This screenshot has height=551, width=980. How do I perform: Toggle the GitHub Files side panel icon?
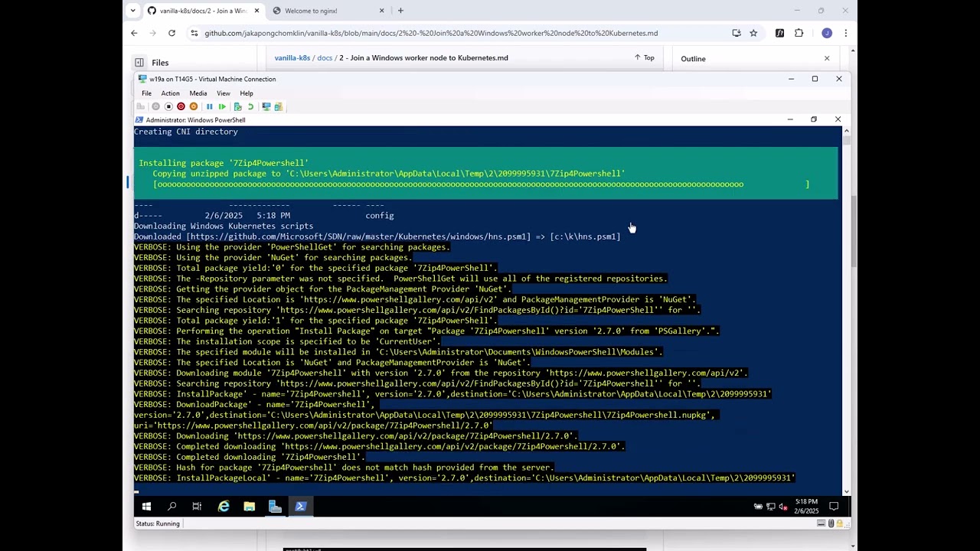pyautogui.click(x=139, y=63)
